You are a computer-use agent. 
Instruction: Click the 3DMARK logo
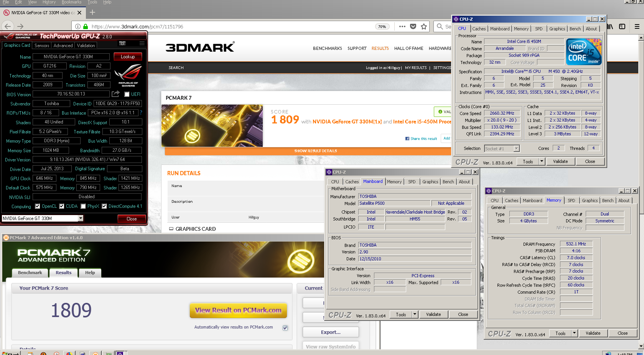pos(200,48)
